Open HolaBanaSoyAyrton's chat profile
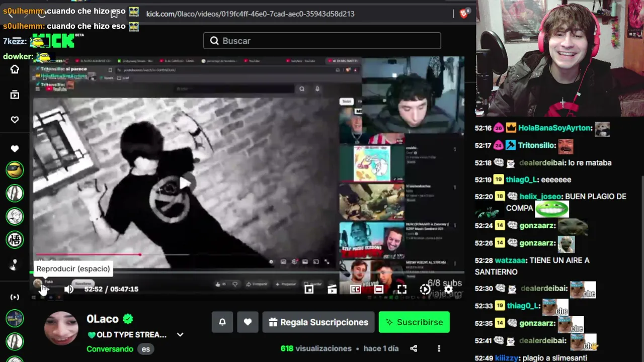 [x=555, y=128]
